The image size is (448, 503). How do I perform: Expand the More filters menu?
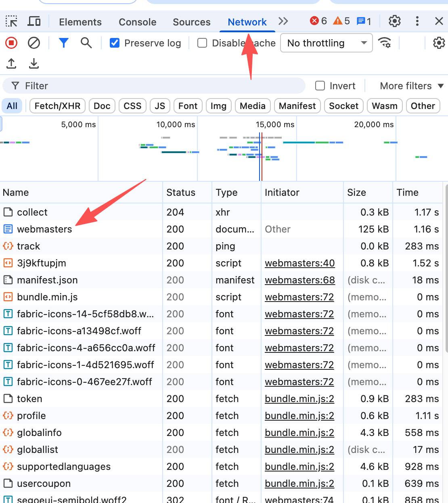[x=411, y=86]
